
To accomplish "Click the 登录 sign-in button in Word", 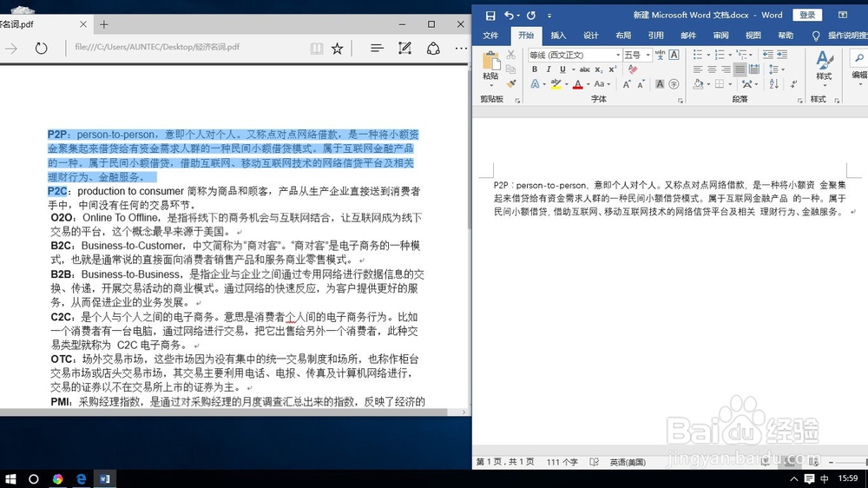I will click(807, 15).
